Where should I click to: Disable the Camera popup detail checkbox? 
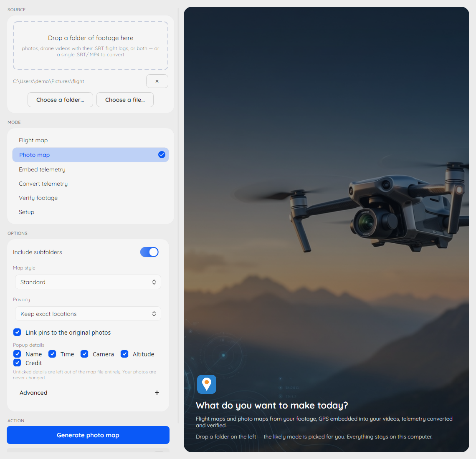[84, 354]
